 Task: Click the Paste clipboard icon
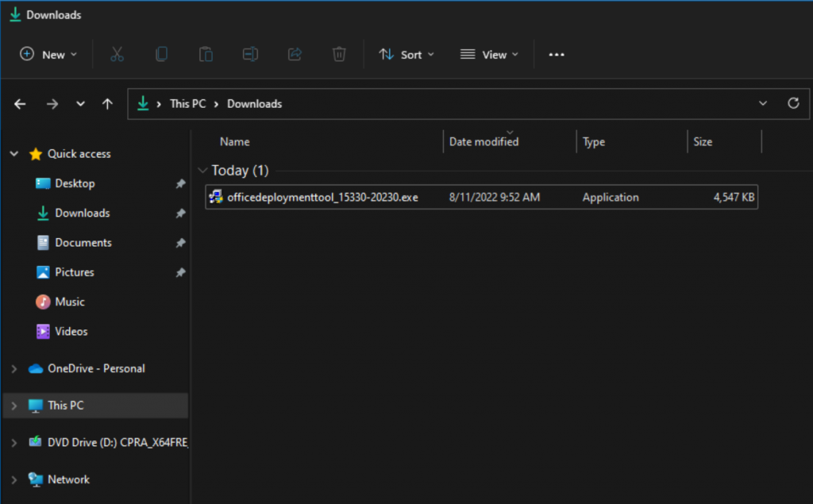point(206,55)
